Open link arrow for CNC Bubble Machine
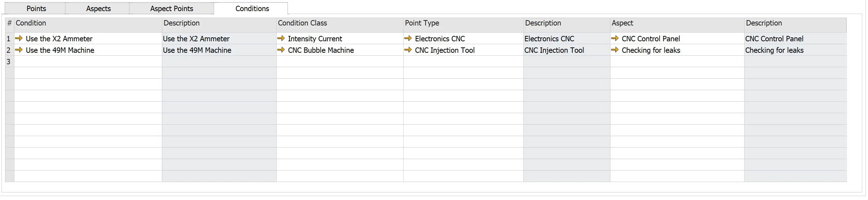 click(281, 50)
